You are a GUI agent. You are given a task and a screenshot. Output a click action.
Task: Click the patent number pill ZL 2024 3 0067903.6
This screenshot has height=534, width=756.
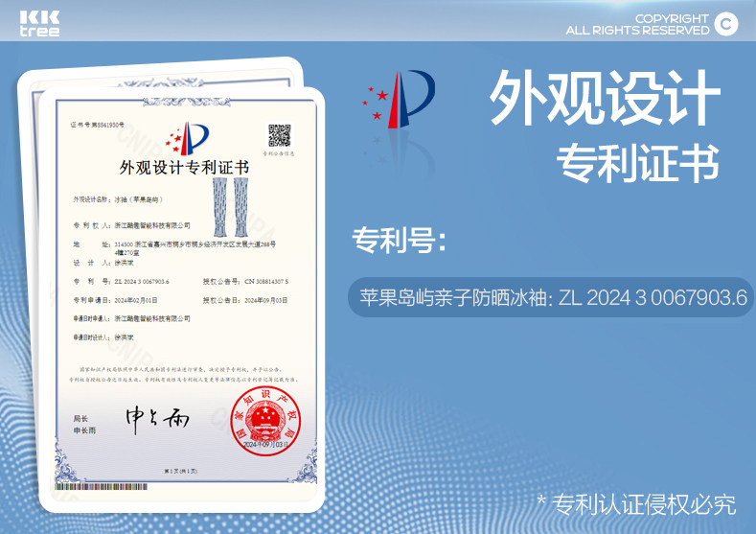pos(550,297)
